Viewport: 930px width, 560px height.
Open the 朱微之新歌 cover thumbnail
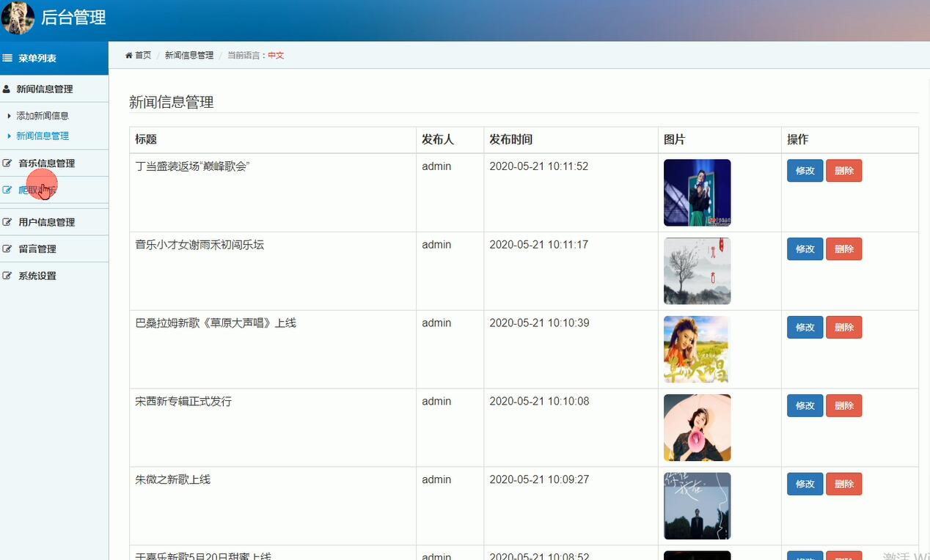click(x=697, y=506)
